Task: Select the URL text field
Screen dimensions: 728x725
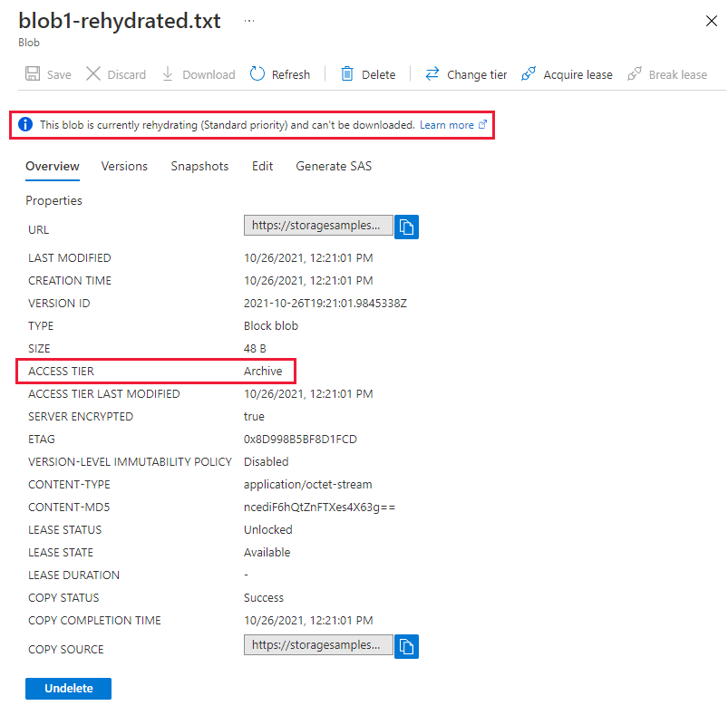Action: tap(317, 225)
